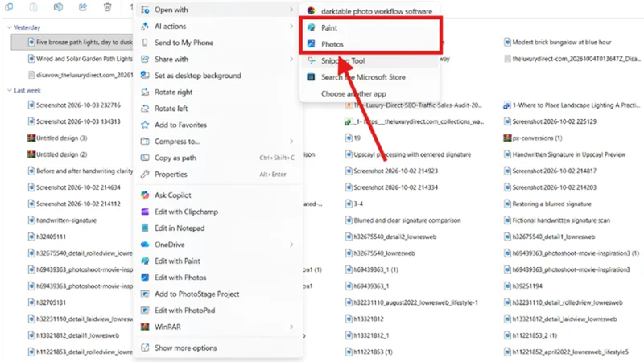The image size is (644, 362).
Task: Click the Share icon in the toolbar
Action: (83, 7)
